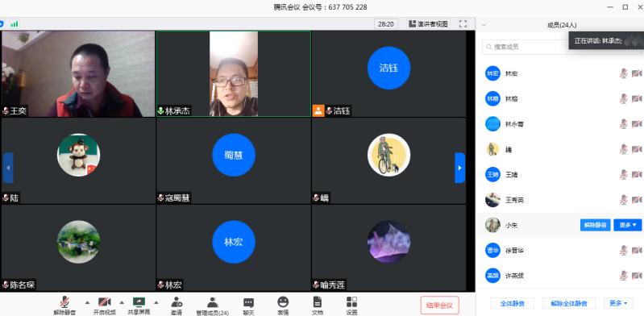Image resolution: width=644 pixels, height=316 pixels.
Task: Go to previous page of video tiles
Action: pos(8,168)
